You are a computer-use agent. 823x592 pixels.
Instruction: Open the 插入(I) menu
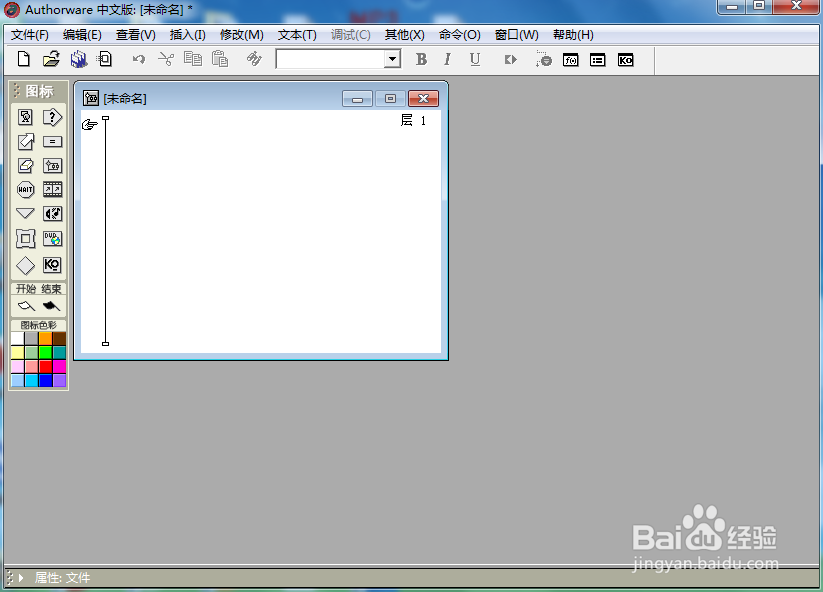click(x=187, y=35)
